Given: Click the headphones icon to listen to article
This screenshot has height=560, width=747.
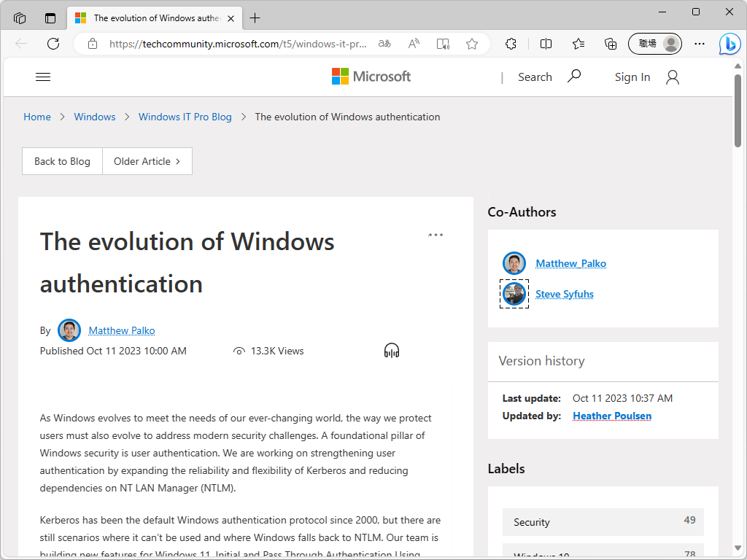Looking at the screenshot, I should pos(392,350).
